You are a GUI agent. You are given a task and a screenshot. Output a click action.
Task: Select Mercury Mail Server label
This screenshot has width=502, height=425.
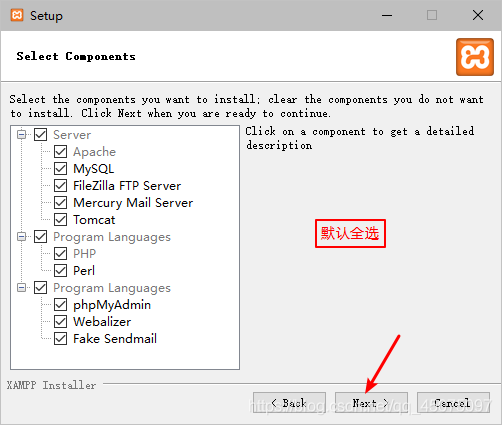tap(133, 203)
